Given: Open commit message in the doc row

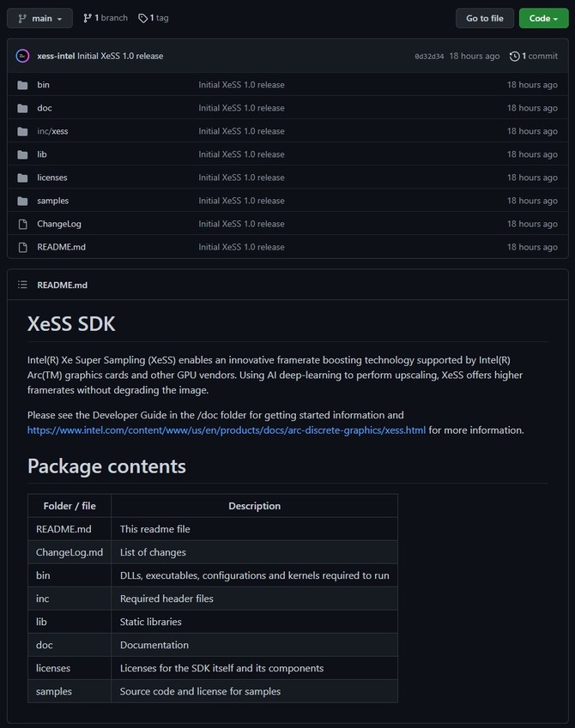Looking at the screenshot, I should [x=241, y=108].
